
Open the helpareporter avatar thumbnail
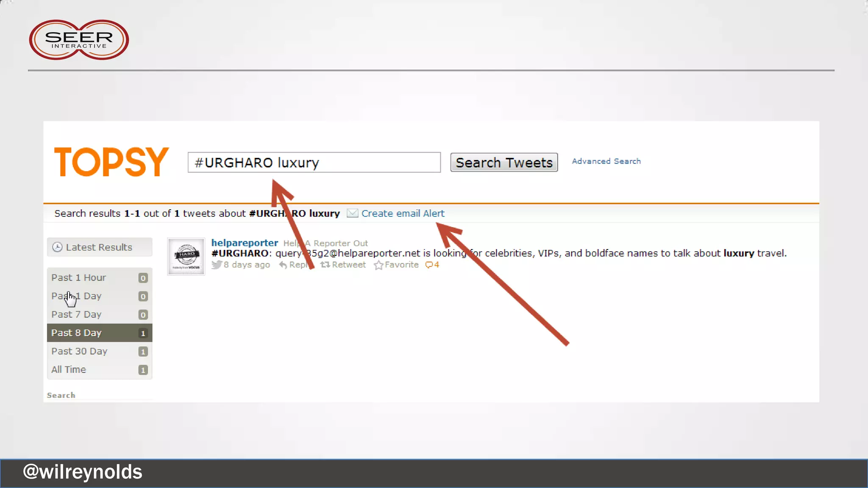coord(186,256)
